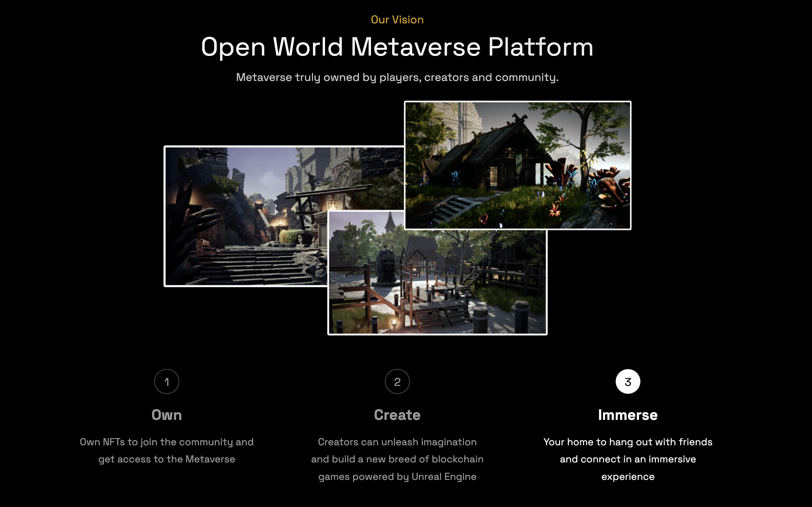This screenshot has width=812, height=507.
Task: Click the Your home to hang out description
Action: coord(628,459)
